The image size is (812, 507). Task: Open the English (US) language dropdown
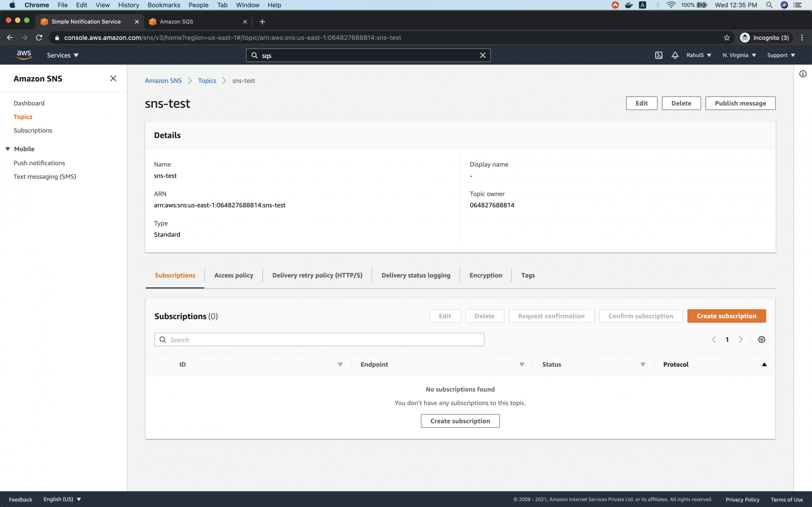coord(62,499)
